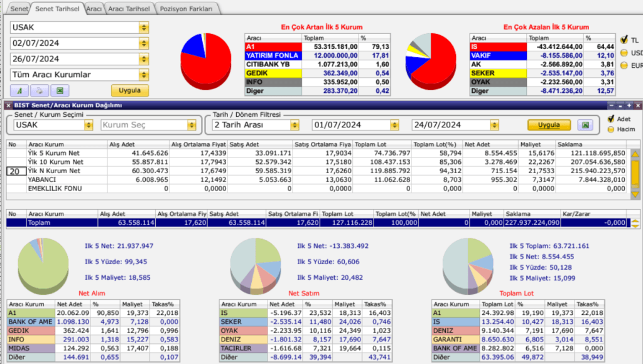Select the YABANCI row
643x364 pixels.
click(318, 180)
